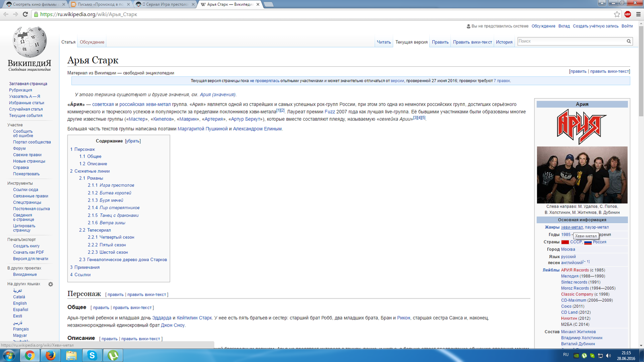This screenshot has height=362, width=644.
Task: Open the Обсуждение article tab
Action: [x=92, y=42]
